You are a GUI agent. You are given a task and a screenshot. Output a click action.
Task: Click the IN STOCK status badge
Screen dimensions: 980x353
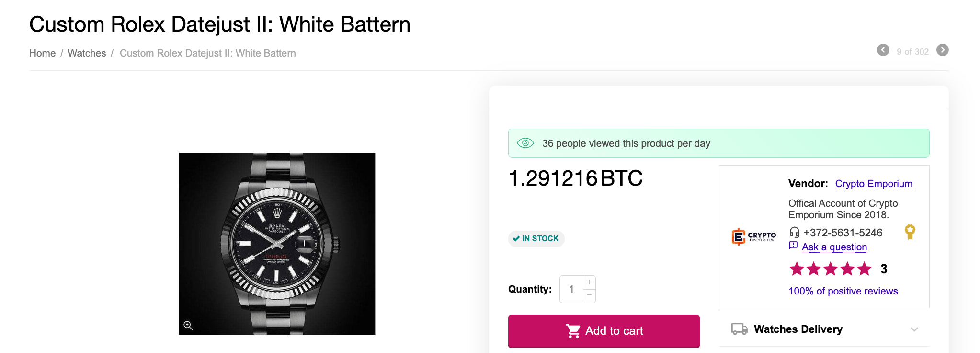[x=536, y=238]
